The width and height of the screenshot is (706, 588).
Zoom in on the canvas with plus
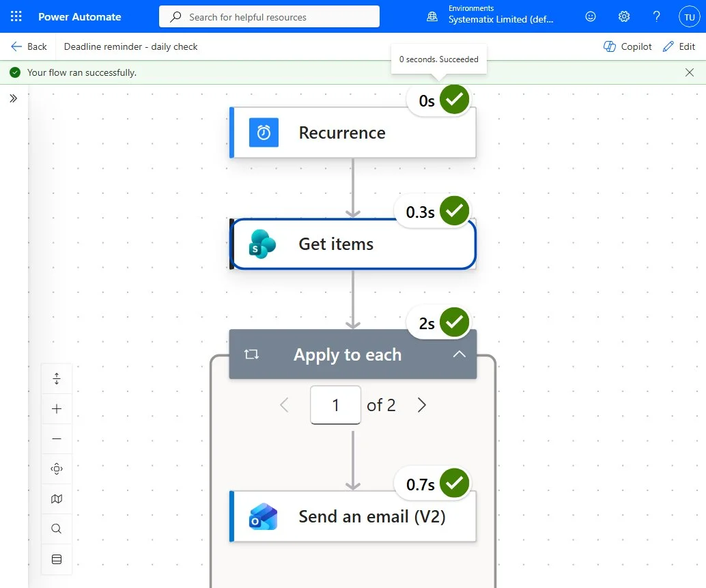coord(57,409)
